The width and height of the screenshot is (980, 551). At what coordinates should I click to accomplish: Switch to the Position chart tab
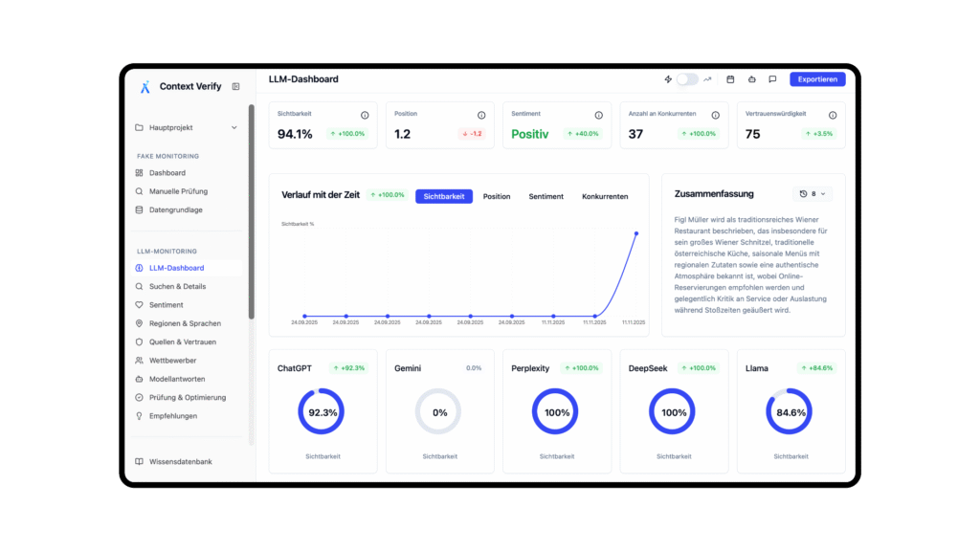[497, 196]
